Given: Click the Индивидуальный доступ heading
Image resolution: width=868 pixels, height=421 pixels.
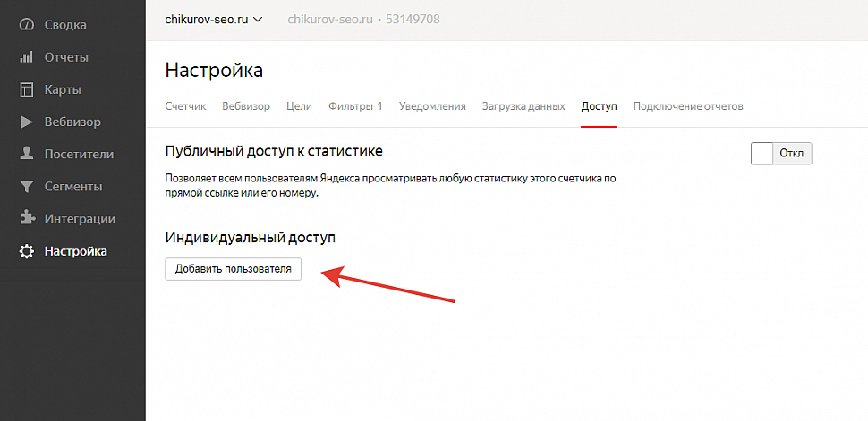Looking at the screenshot, I should click(x=251, y=238).
